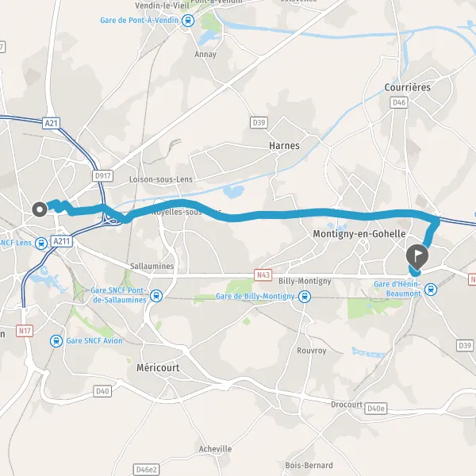Select the Gare SNCF Avion station icon

tap(56, 341)
